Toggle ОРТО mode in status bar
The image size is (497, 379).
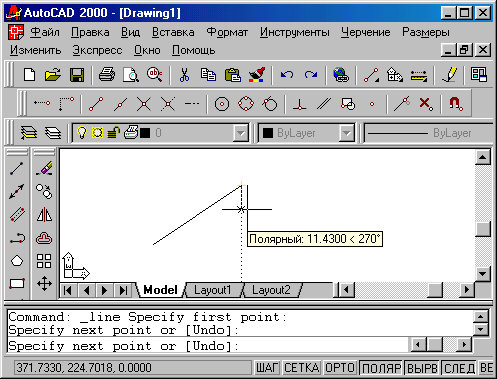coord(339,368)
